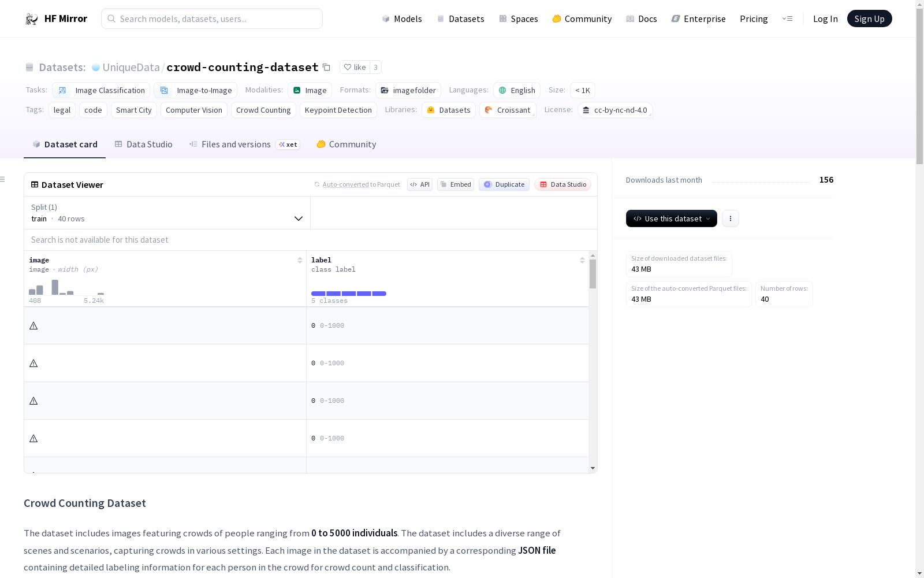This screenshot has width=924, height=578.
Task: Open the Image-to-Image task tag
Action: click(196, 90)
